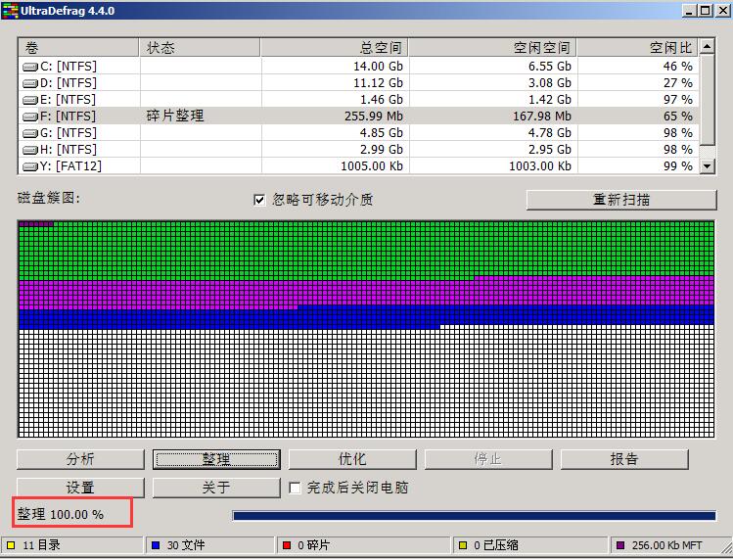This screenshot has height=560, width=733.
Task: Click the UltraDefrag title bar app icon
Action: click(10, 11)
